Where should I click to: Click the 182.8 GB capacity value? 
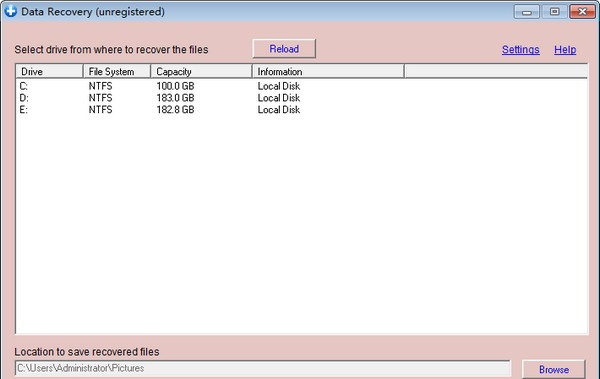175,110
